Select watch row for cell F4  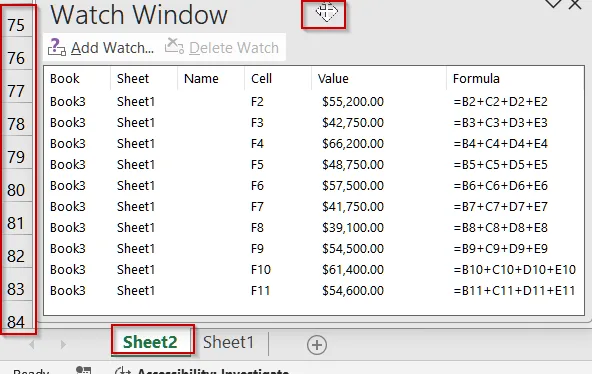[x=314, y=143]
